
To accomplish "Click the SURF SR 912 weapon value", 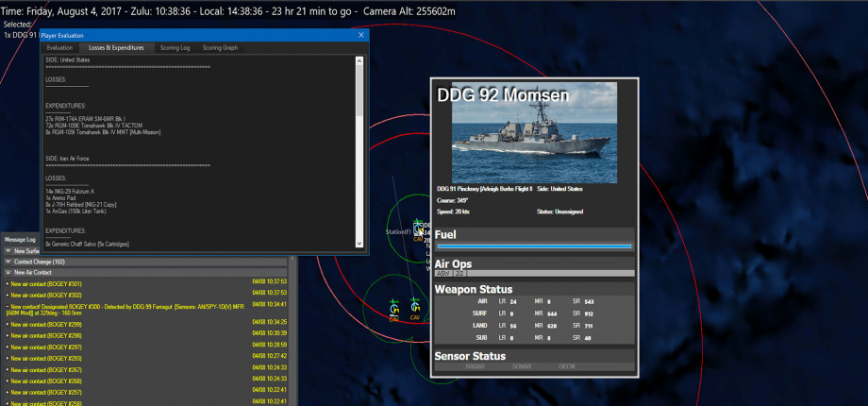I will coord(587,313).
